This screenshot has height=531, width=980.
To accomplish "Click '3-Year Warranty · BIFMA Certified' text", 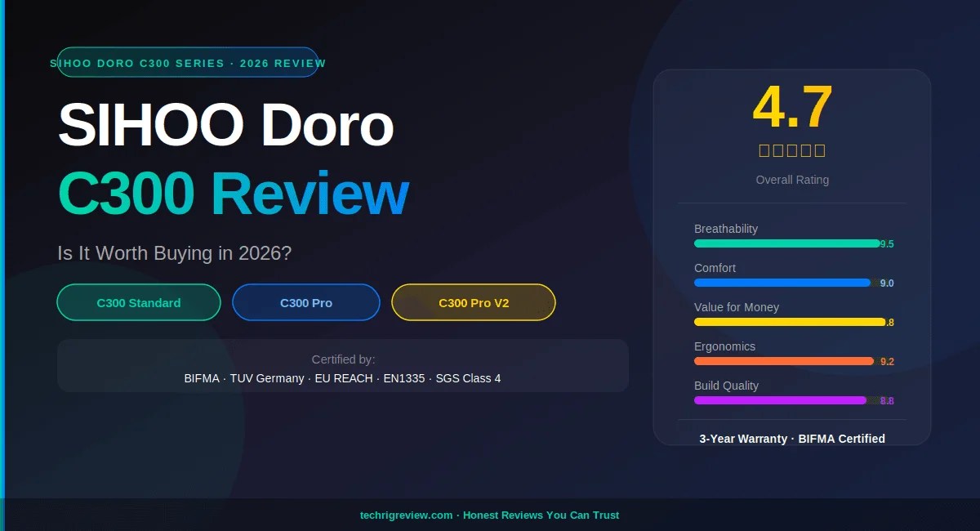I will click(792, 439).
